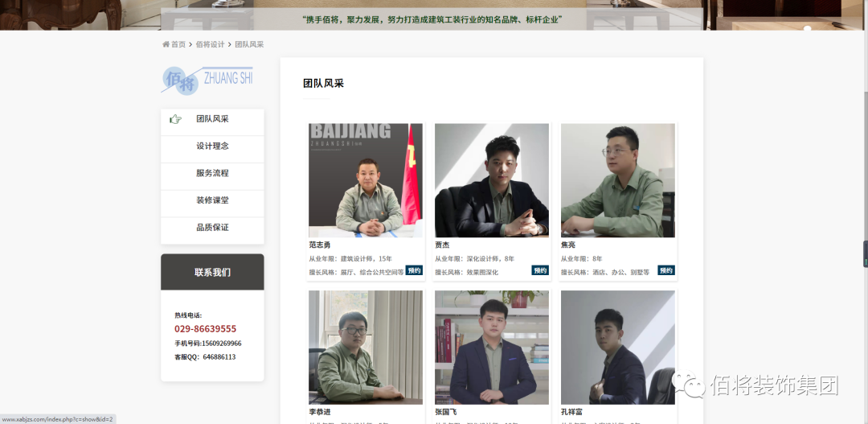Open 范志勇 portrait photo
The height and width of the screenshot is (424, 868).
(x=366, y=180)
